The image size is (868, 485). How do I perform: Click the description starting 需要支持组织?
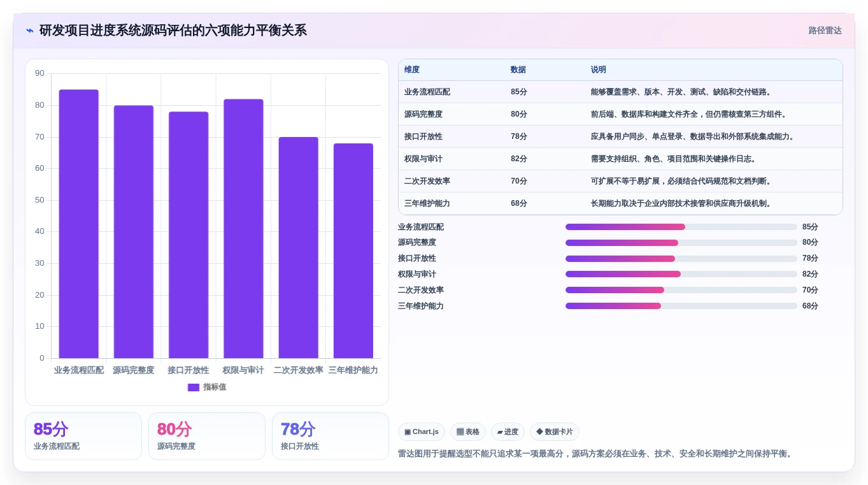click(674, 159)
